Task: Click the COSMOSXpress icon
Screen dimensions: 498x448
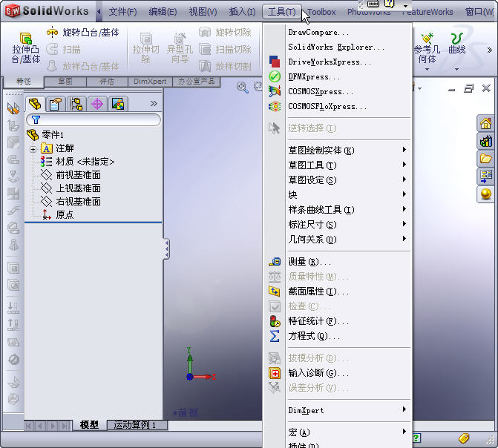Action: pos(275,91)
